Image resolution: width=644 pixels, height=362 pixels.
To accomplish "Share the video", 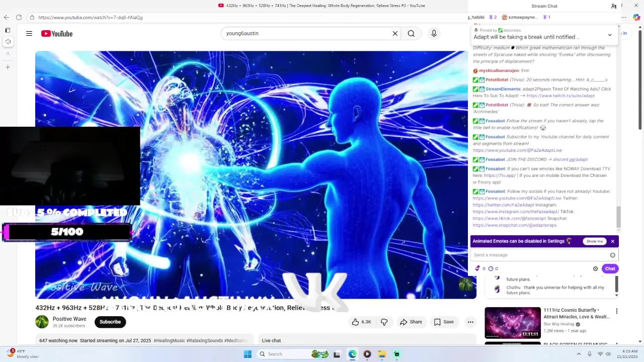I will (x=411, y=322).
